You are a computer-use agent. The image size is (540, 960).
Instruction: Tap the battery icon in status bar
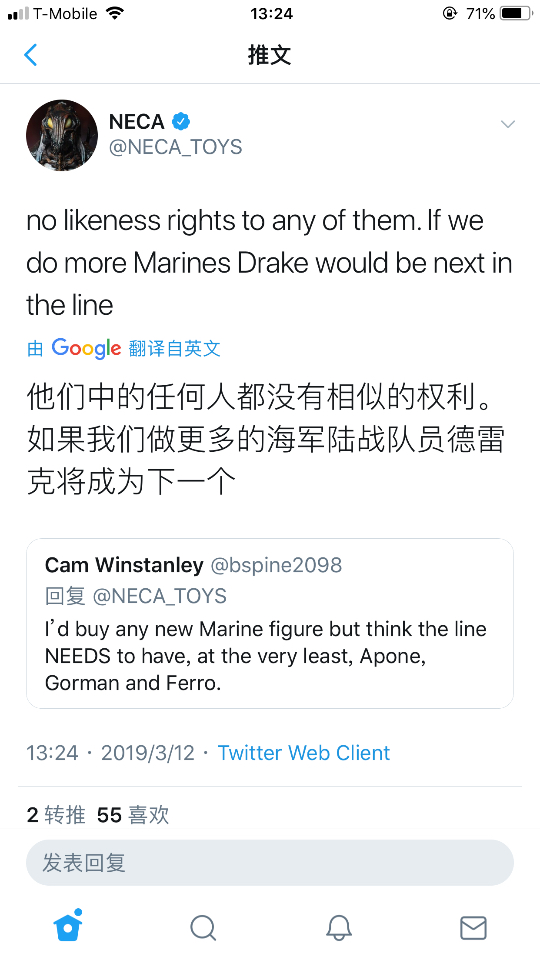[516, 13]
